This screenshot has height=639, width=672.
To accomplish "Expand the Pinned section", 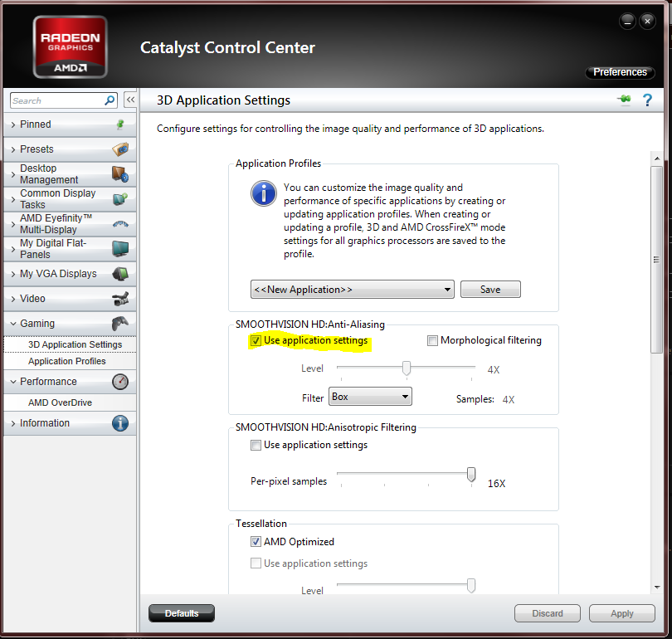I will coord(70,124).
